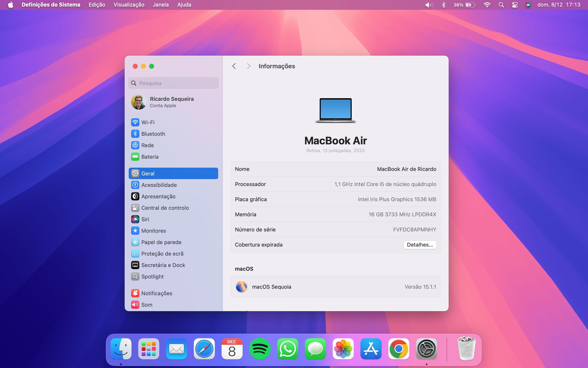Open Finder from the Dock

click(121, 349)
